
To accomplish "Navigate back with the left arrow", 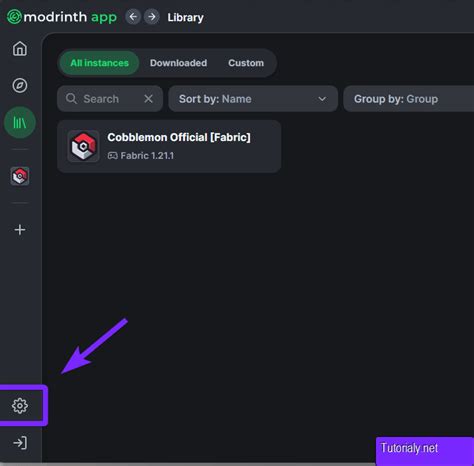I will click(x=133, y=17).
